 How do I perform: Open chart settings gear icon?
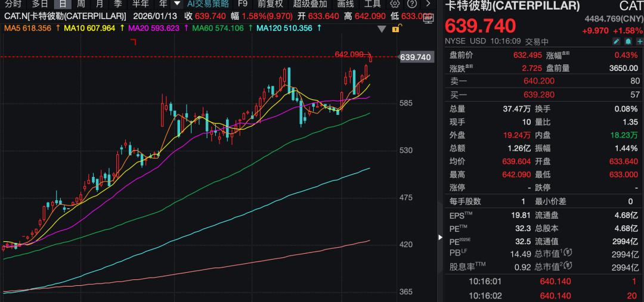[x=395, y=3]
